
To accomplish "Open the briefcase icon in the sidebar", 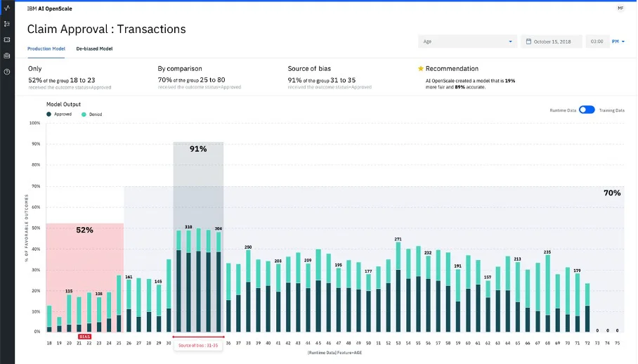I will click(x=7, y=56).
